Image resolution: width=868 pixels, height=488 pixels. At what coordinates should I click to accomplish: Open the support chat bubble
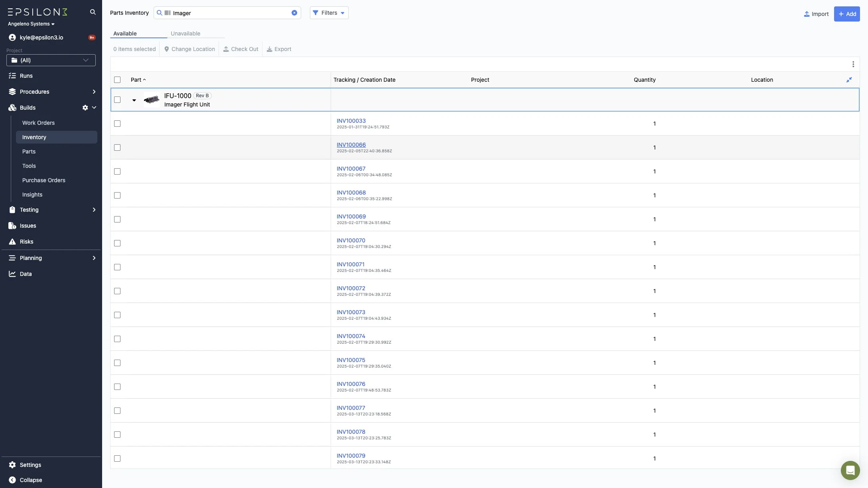850,470
